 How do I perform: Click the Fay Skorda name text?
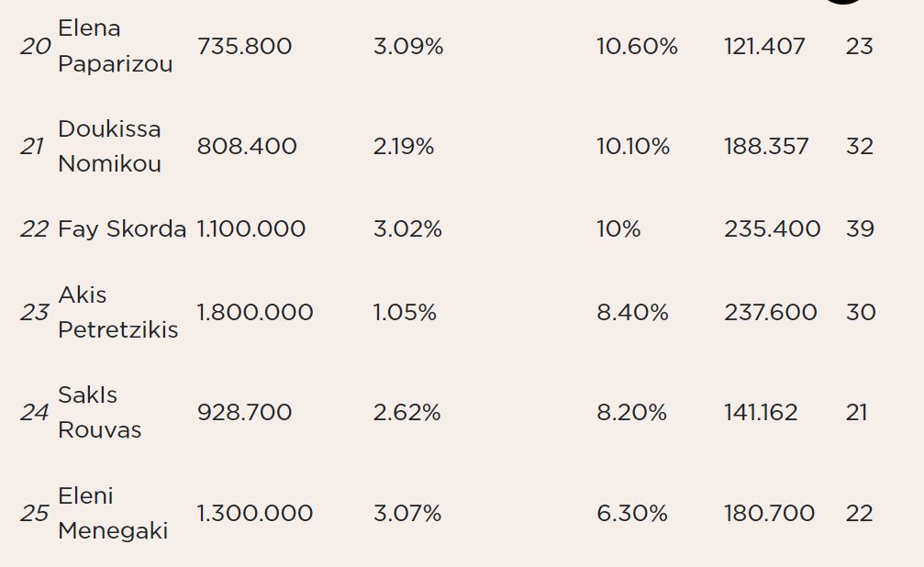[122, 229]
